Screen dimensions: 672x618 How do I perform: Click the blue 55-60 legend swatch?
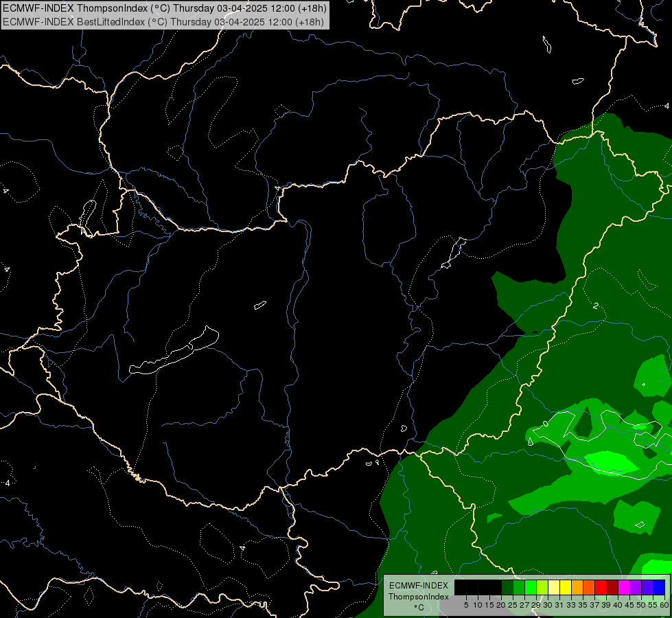[x=659, y=587]
